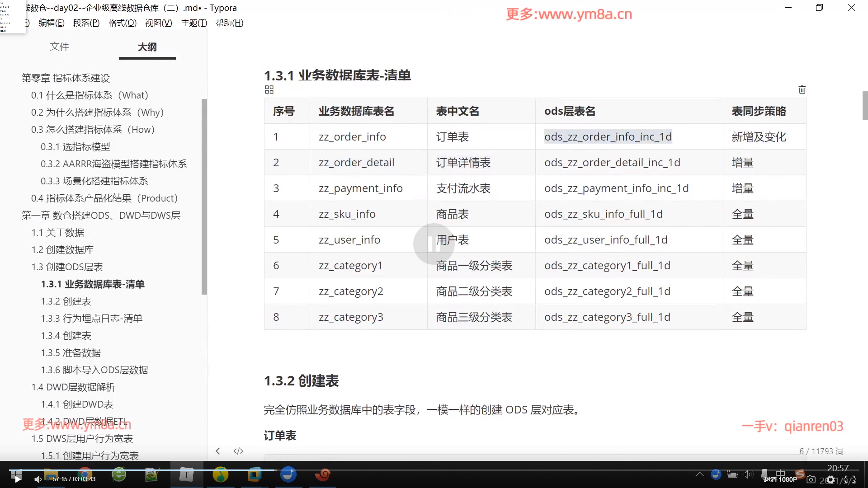Click the word count 6 / 11793 词
Screen dimensions: 868x488
821,451
